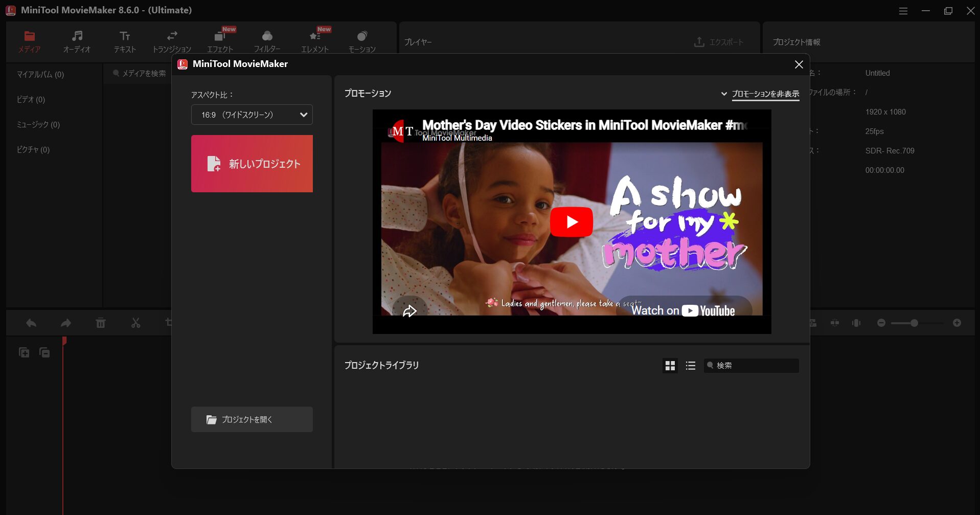Click the プロジェクトライブラリ heading
Screen dimensions: 980x515
pos(381,365)
